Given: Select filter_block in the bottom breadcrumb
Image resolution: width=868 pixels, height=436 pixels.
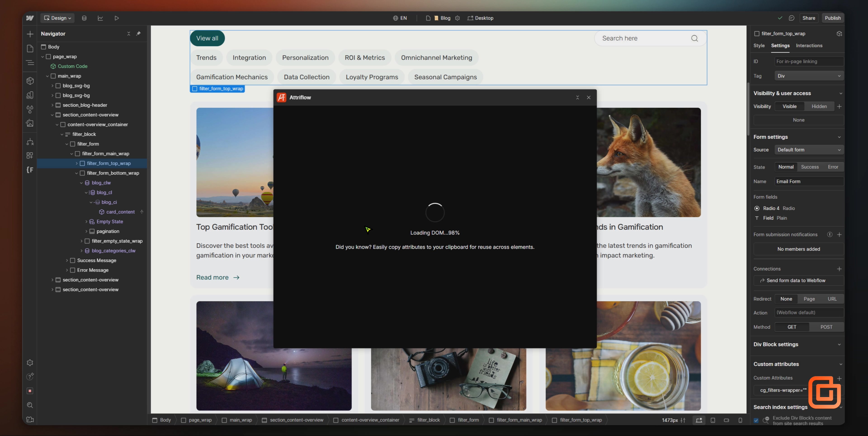Looking at the screenshot, I should click(x=425, y=420).
